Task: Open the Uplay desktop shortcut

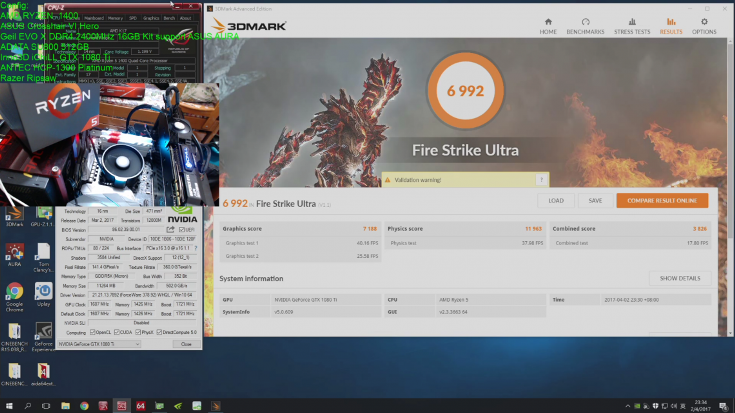Action: click(43, 294)
